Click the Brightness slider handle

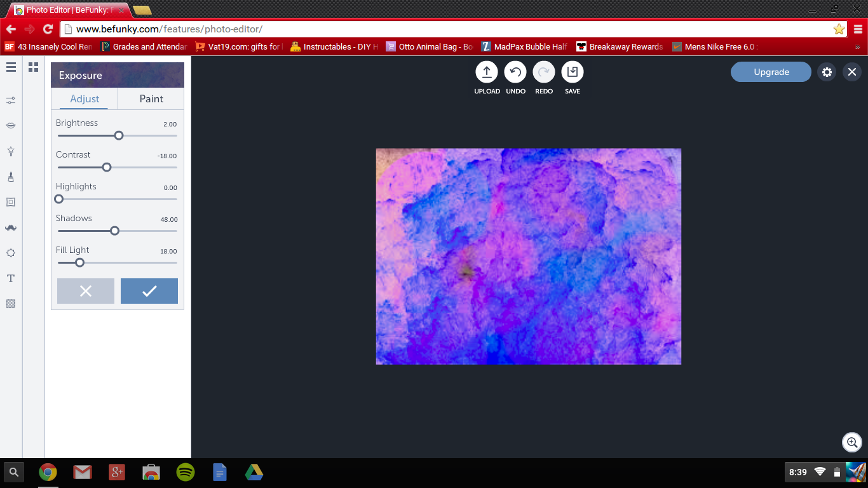tap(119, 135)
